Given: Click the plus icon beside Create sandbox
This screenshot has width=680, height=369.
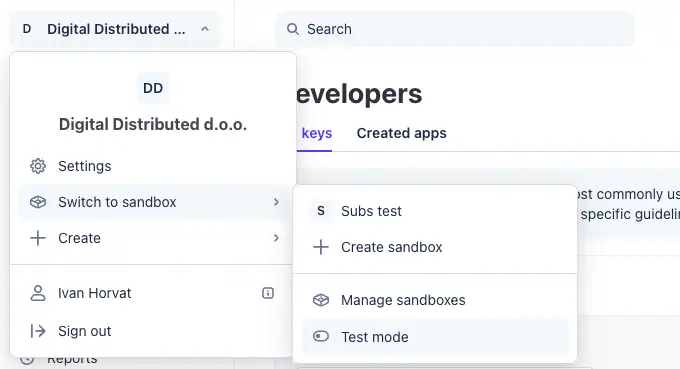Looking at the screenshot, I should click(321, 247).
